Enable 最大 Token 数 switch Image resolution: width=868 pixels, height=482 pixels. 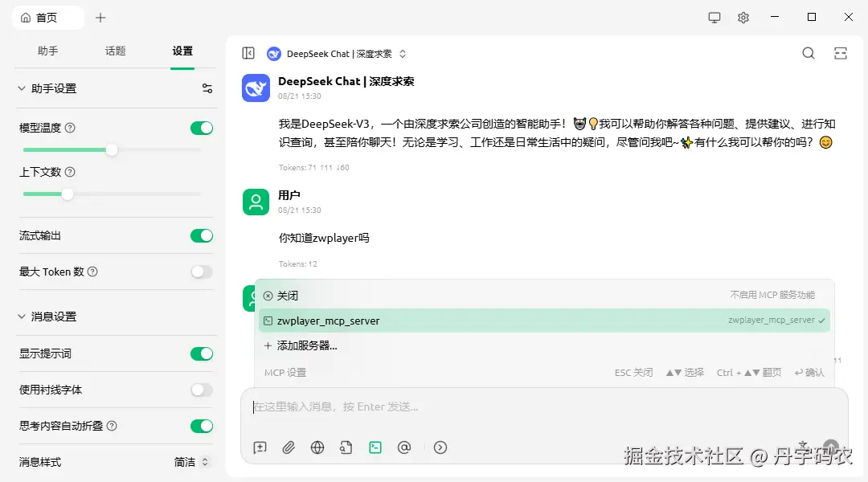[201, 272]
